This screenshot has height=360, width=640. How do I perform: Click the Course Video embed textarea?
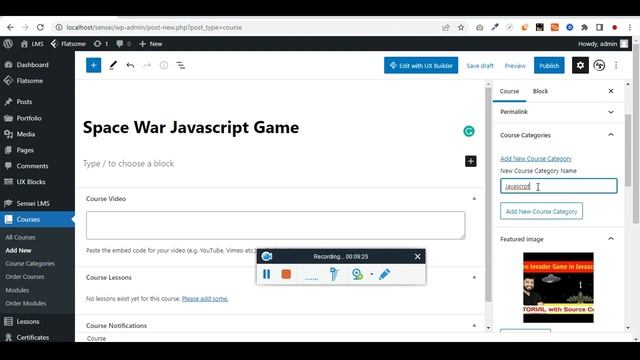pos(276,225)
